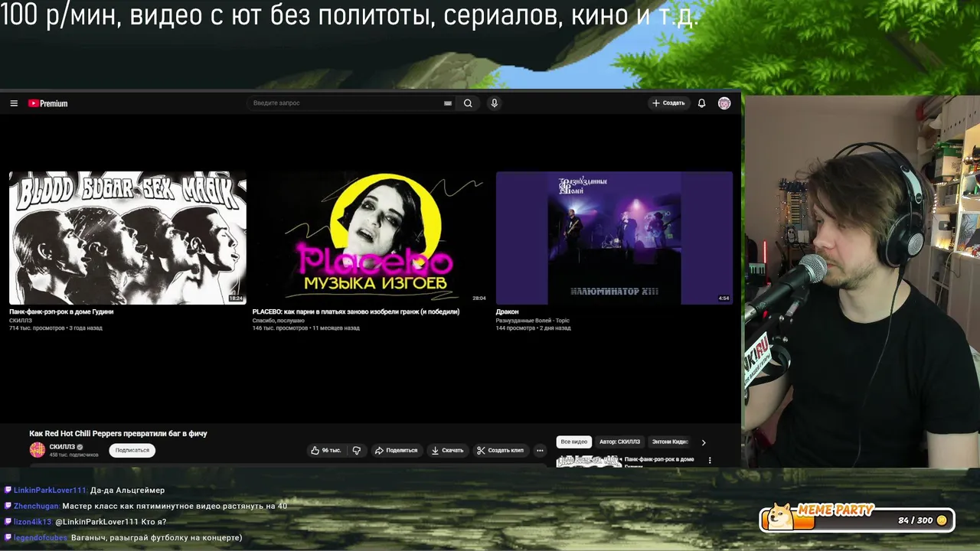The width and height of the screenshot is (980, 551).
Task: Open the YouTube hamburger guide menu
Action: (x=14, y=103)
